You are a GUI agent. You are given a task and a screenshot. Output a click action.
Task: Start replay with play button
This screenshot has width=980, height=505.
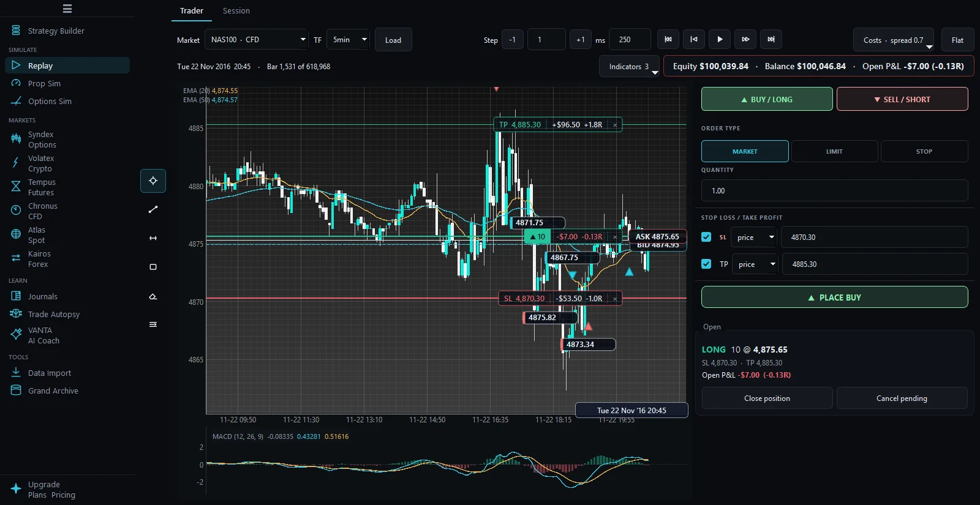click(720, 39)
